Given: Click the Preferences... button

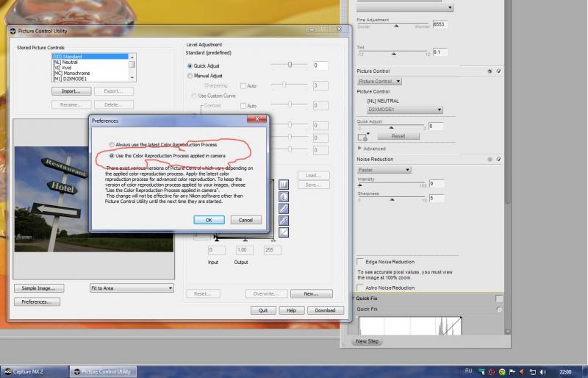Looking at the screenshot, I should tap(37, 302).
